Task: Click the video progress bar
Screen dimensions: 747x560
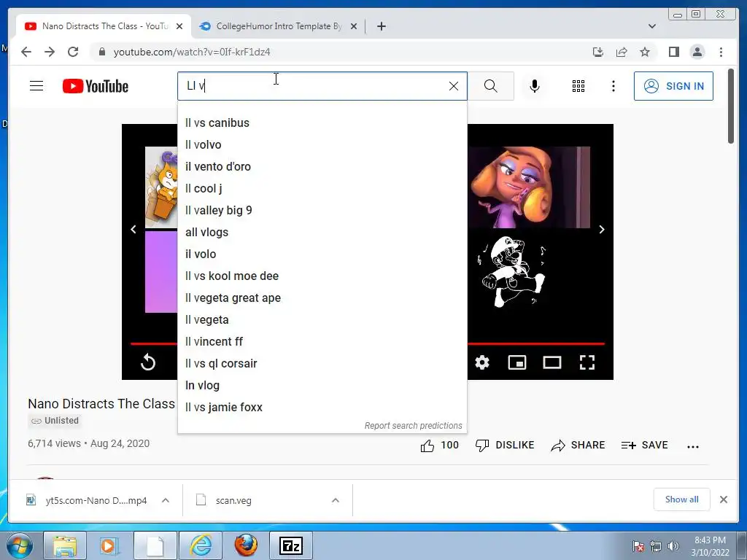Action: click(x=536, y=343)
